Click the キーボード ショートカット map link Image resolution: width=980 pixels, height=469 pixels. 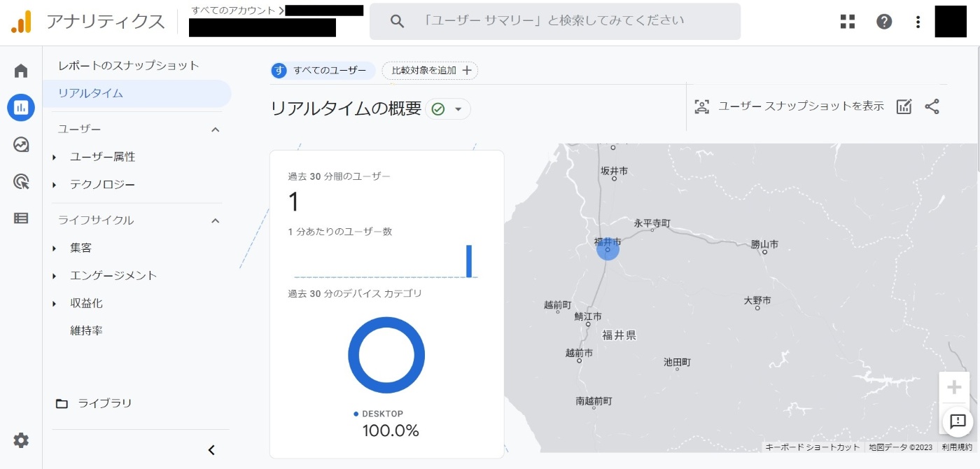coord(812,447)
